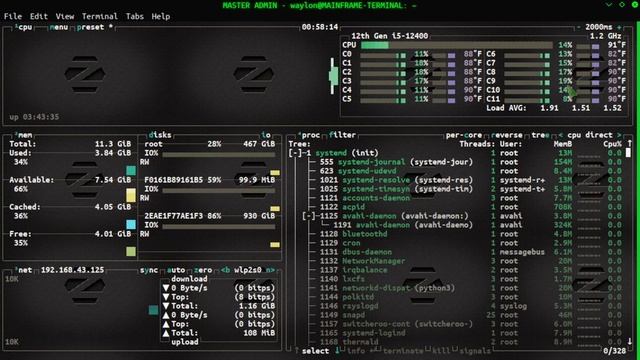Viewport: 640px width, 360px height.
Task: Click the process list scrollbar handle
Action: click(x=628, y=153)
